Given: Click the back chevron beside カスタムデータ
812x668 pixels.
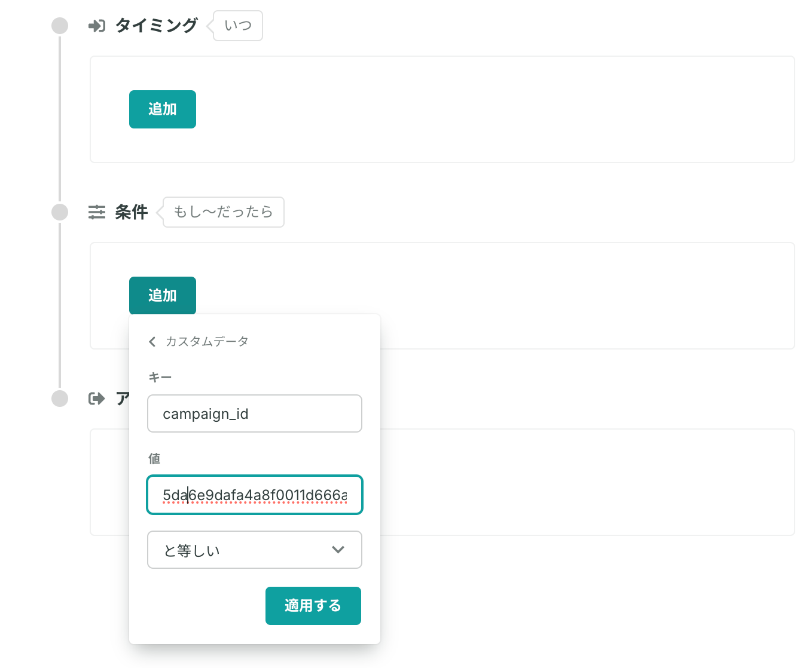Looking at the screenshot, I should [152, 341].
